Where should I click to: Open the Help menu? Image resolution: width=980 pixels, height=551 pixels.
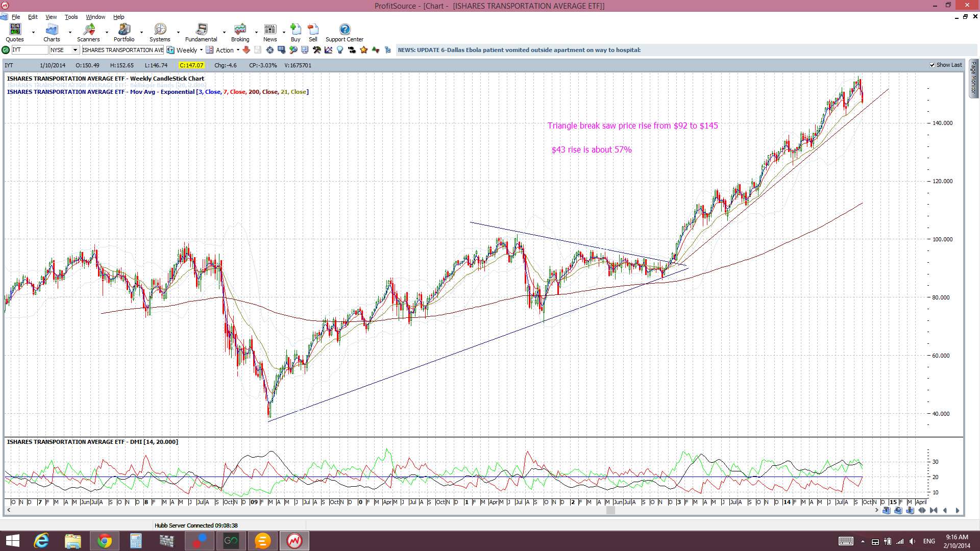click(x=118, y=17)
